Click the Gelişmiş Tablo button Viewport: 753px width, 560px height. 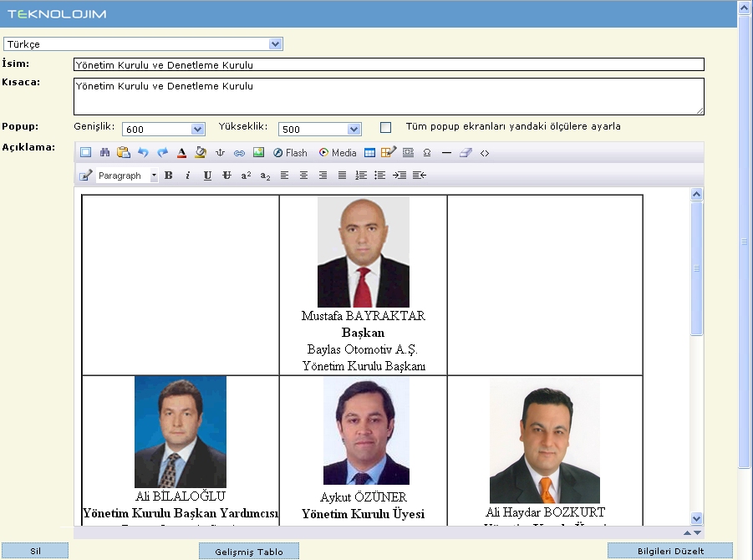point(249,552)
